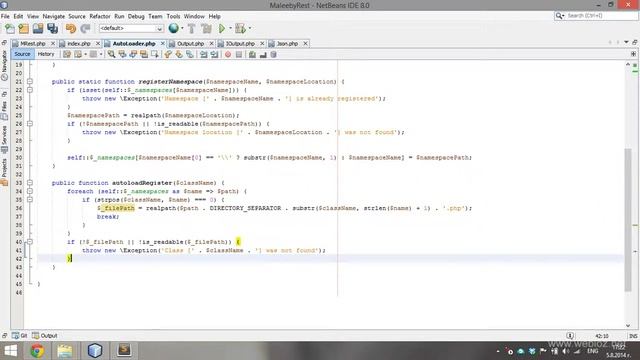Image resolution: width=640 pixels, height=360 pixels.
Task: Click the Save All toolbar icon
Action: (53, 28)
